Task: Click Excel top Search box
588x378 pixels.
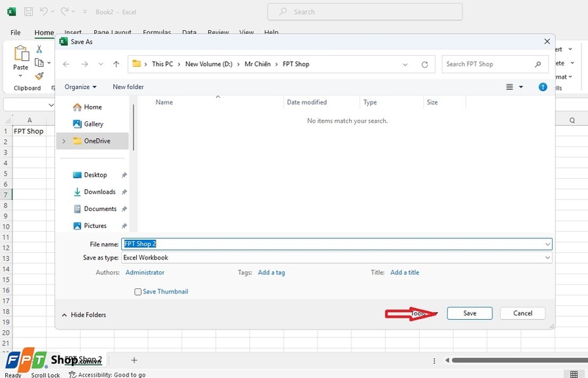Action: point(365,12)
